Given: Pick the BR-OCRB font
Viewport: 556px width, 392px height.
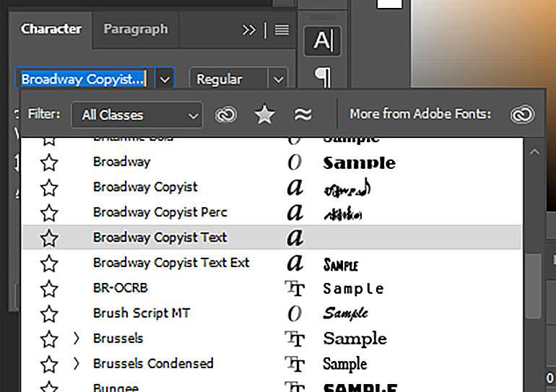Looking at the screenshot, I should 121,288.
